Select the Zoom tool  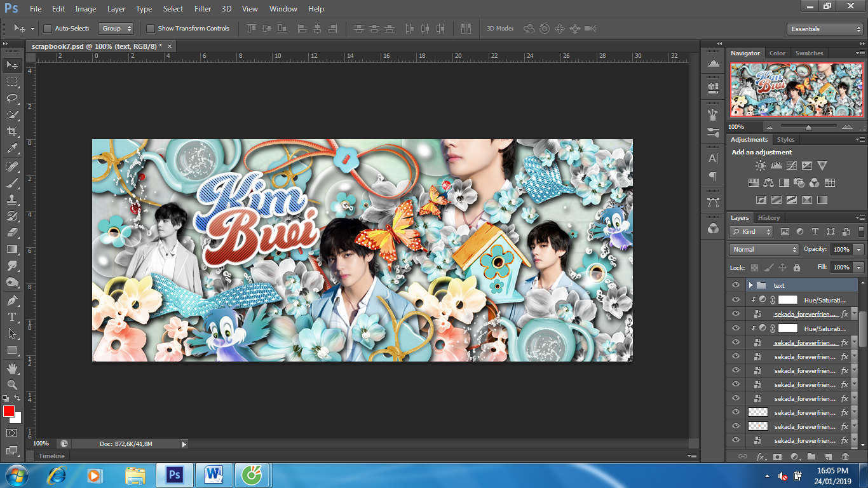coord(12,384)
